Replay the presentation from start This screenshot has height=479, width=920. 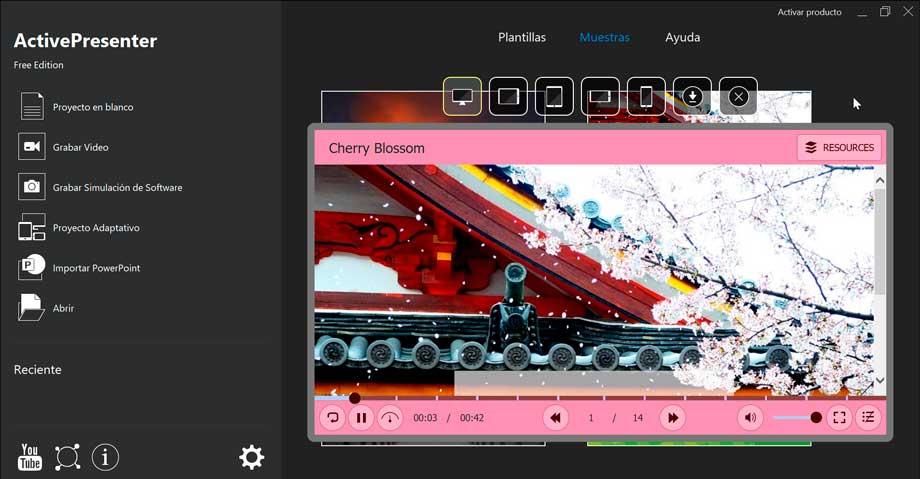pos(333,418)
